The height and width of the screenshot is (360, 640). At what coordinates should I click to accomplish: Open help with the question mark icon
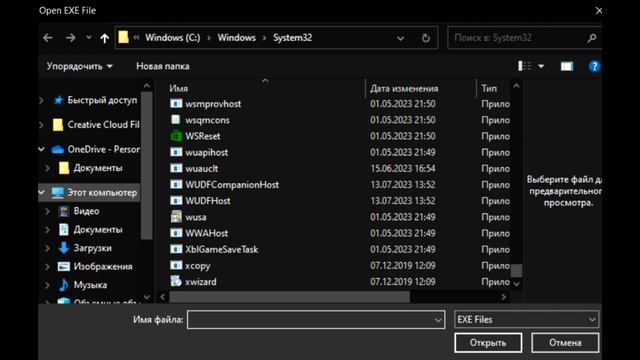click(x=594, y=66)
